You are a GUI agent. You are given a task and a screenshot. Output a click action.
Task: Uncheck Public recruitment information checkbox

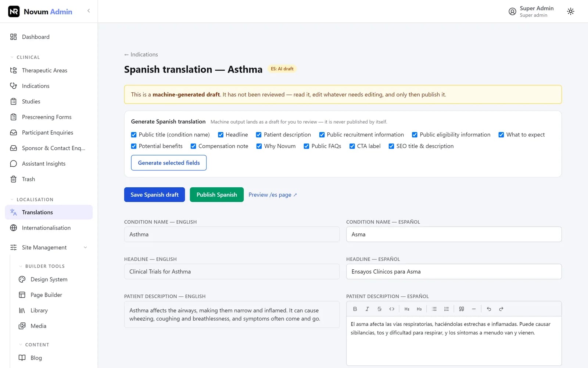click(322, 135)
